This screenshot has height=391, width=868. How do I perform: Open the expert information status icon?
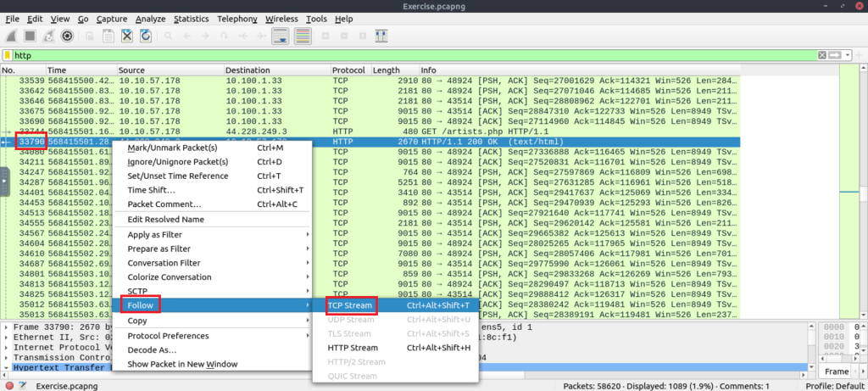tap(9, 385)
